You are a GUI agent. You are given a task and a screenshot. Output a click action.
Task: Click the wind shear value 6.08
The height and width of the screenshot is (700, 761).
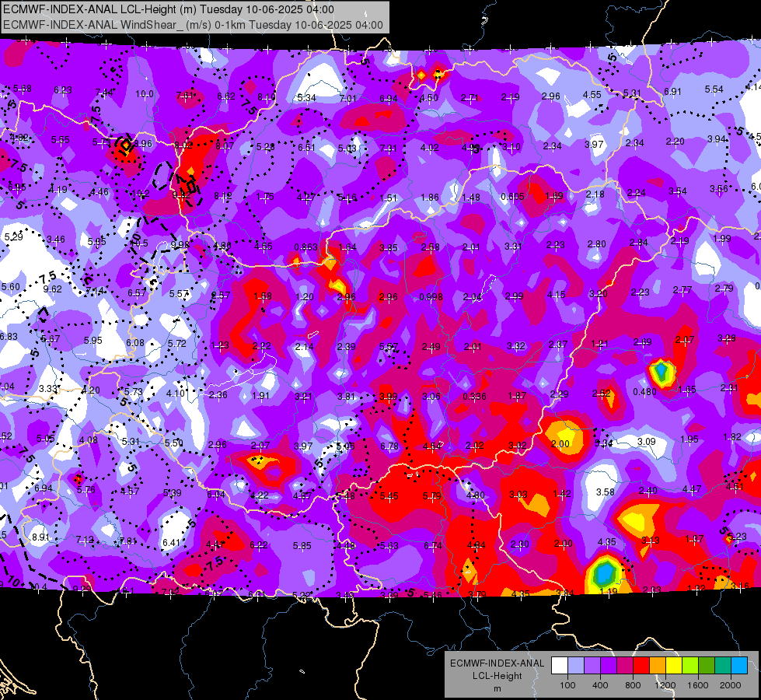click(135, 342)
